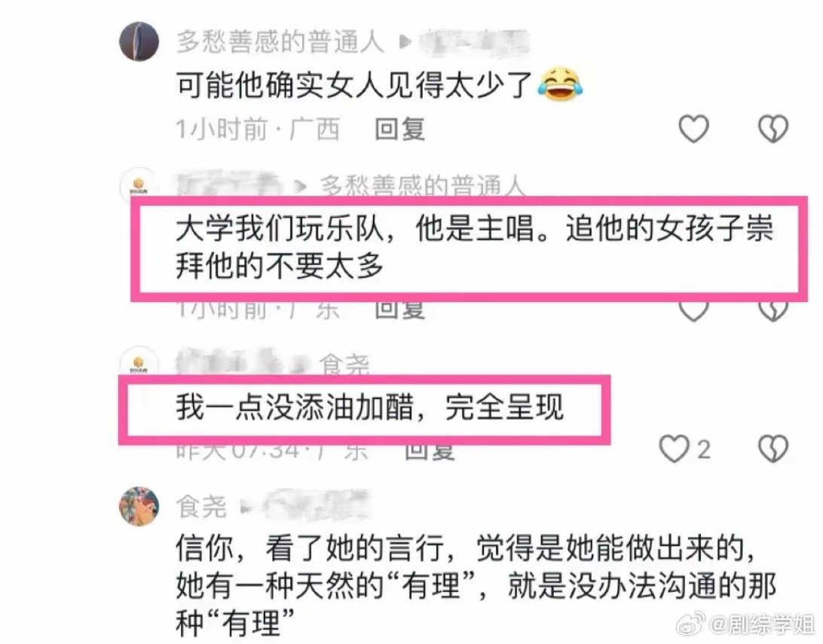Image resolution: width=823 pixels, height=644 pixels.
Task: Open the orange-logo avatar beside 我一点没添油加醋 comment
Action: (139, 362)
